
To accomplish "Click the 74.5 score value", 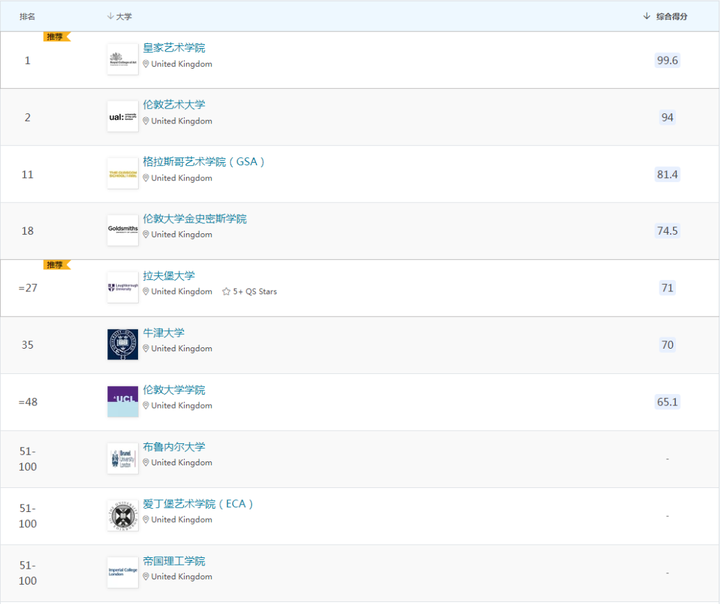I will (667, 231).
